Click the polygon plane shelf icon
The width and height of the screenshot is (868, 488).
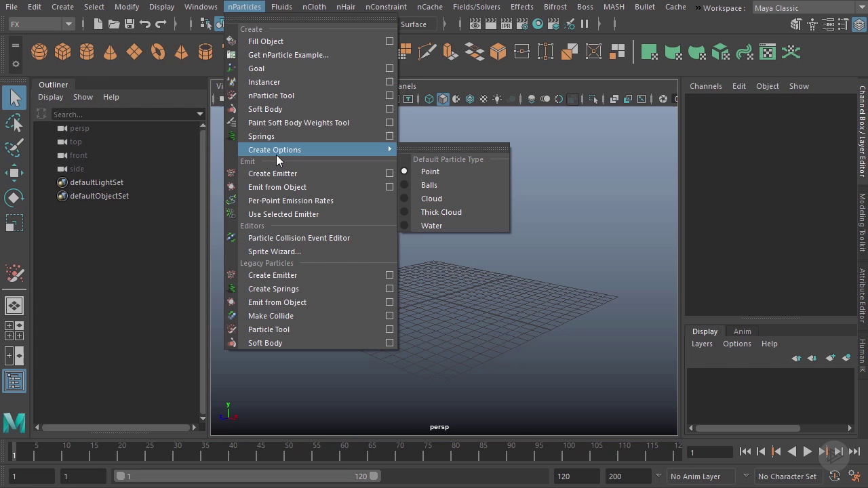tap(134, 52)
